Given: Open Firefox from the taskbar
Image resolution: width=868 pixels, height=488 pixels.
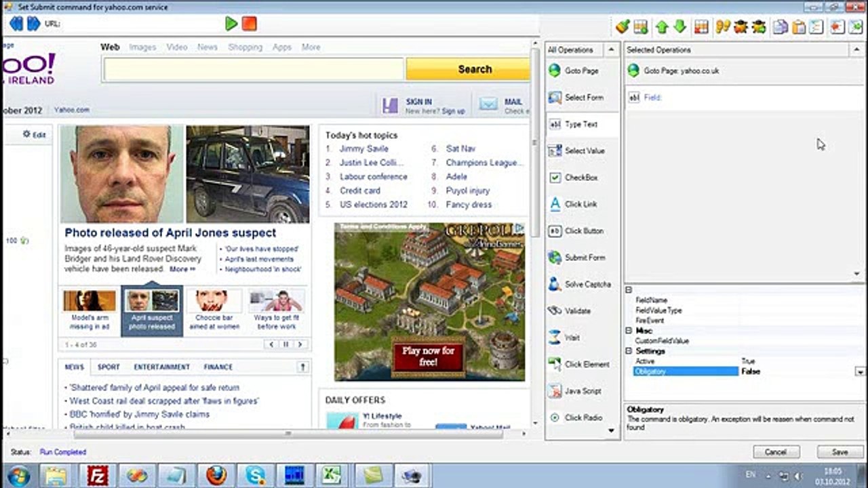Looking at the screenshot, I should (x=217, y=476).
